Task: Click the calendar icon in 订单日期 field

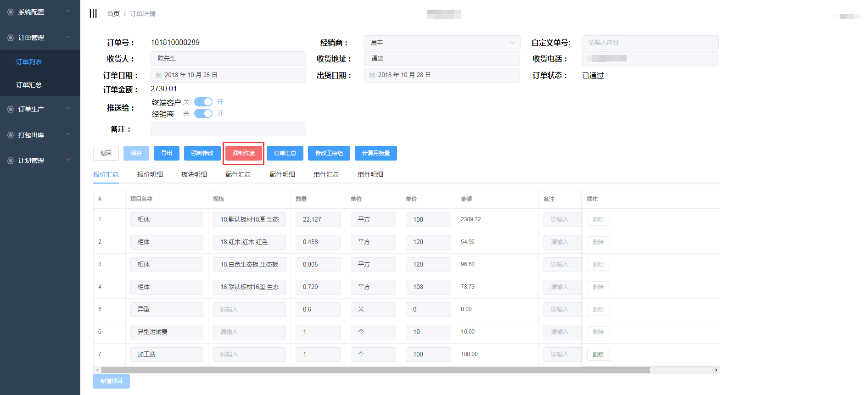Action: click(158, 75)
